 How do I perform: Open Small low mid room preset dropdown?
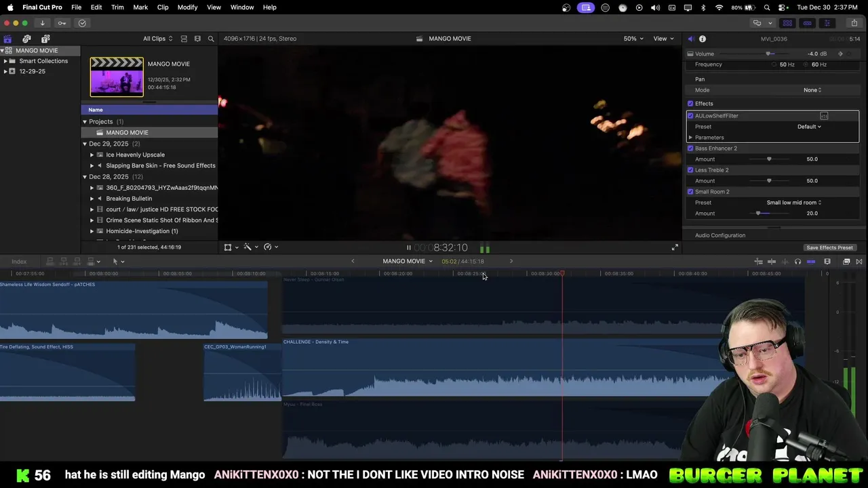click(x=794, y=203)
